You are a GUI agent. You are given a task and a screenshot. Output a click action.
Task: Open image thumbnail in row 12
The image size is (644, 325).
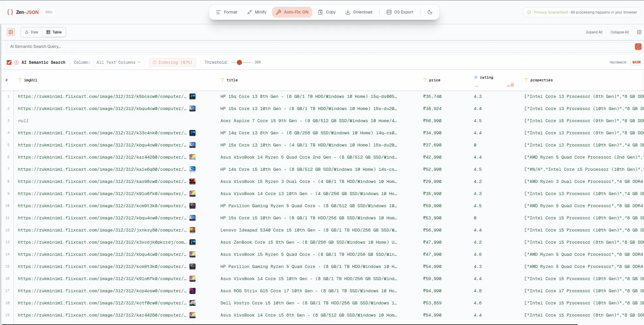[x=192, y=230]
